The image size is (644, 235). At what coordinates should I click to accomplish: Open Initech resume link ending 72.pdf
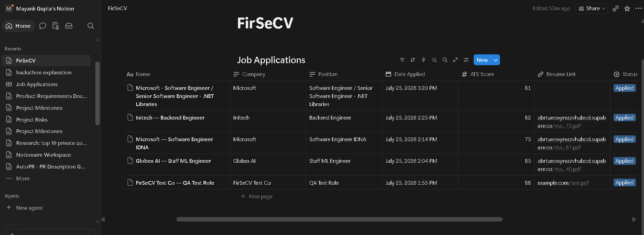(572, 122)
